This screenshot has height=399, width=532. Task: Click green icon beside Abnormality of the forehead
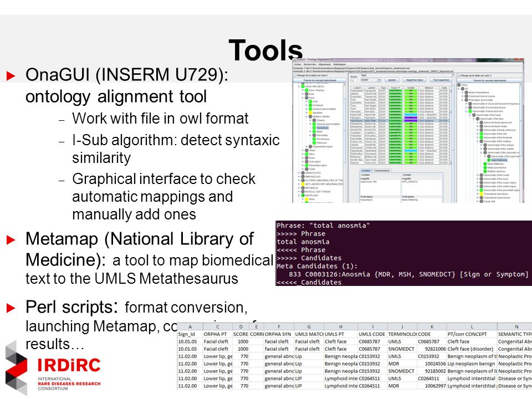[x=481, y=137]
